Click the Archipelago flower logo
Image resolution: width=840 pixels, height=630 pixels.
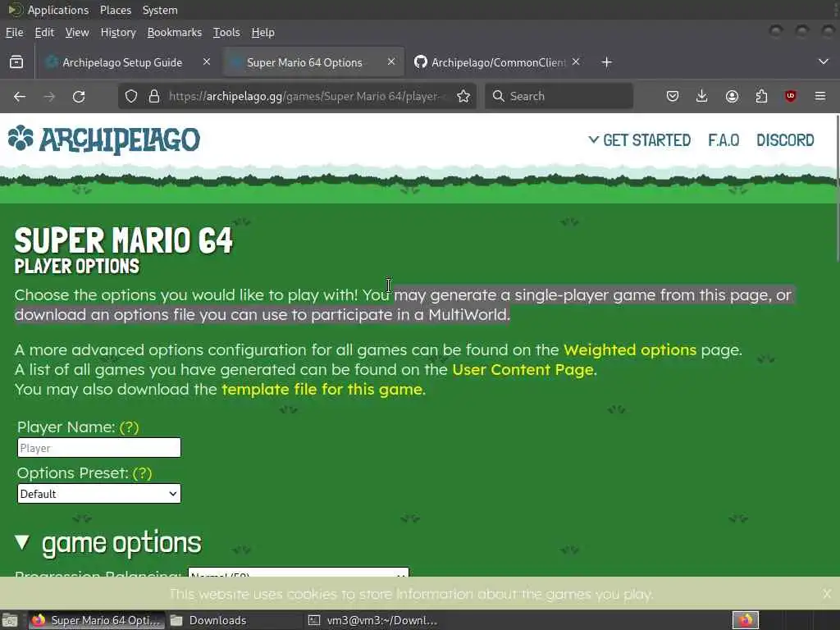(21, 138)
